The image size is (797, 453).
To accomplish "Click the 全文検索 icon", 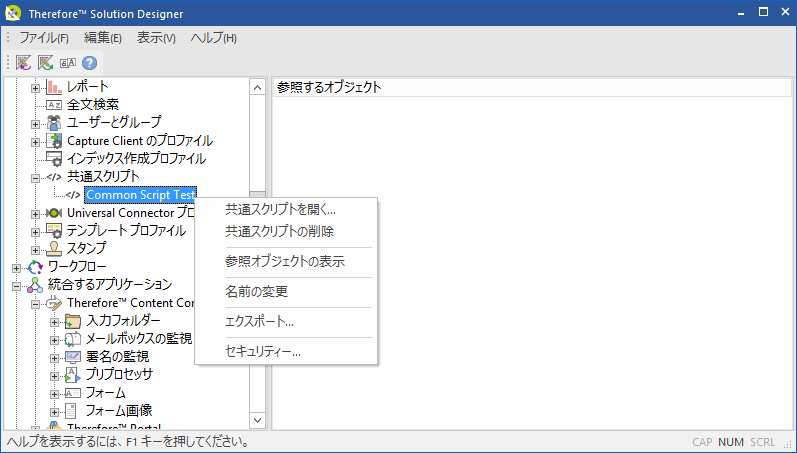I will pos(54,105).
